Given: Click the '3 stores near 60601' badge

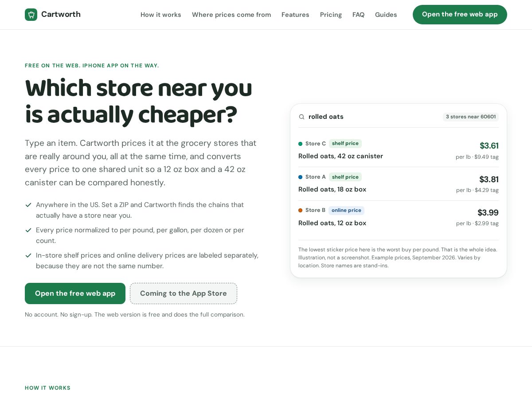Looking at the screenshot, I should point(471,117).
